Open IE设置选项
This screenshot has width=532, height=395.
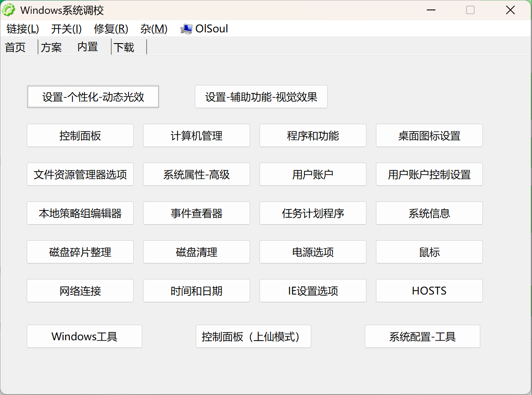[313, 291]
